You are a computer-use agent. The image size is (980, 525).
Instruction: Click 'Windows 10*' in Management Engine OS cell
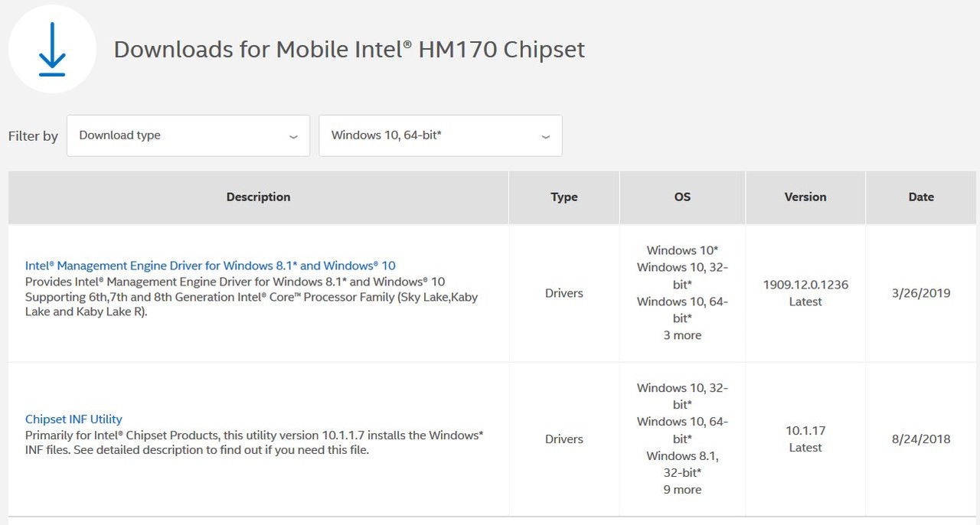click(682, 250)
